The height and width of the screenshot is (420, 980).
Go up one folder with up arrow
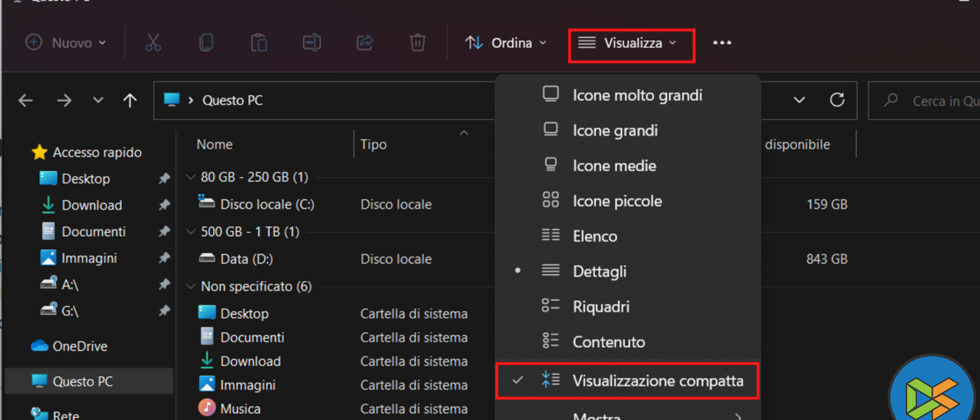coord(129,100)
